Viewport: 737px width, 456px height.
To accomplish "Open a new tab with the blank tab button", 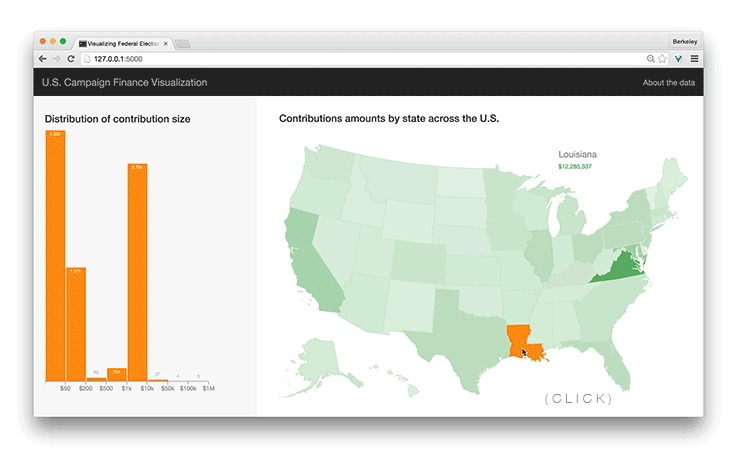I will 184,43.
